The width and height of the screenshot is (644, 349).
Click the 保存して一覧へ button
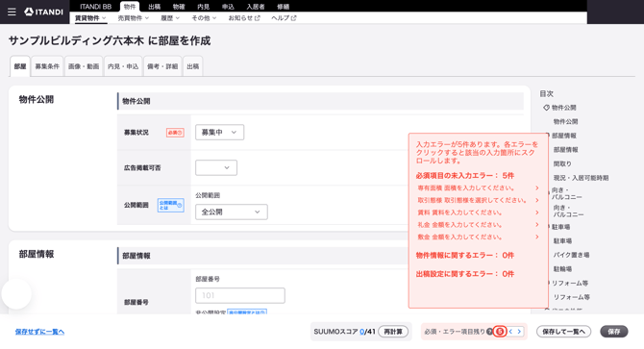click(x=563, y=332)
